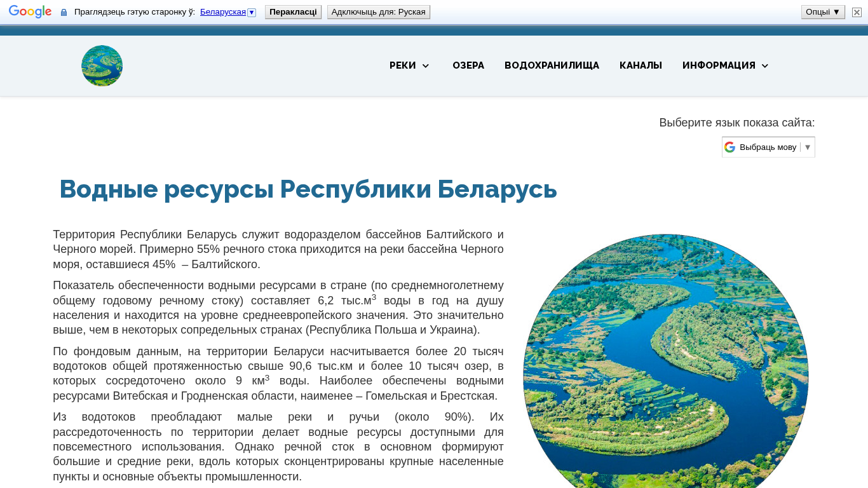The image size is (868, 488).
Task: Click the Google logo in translate bar
Action: [x=30, y=12]
